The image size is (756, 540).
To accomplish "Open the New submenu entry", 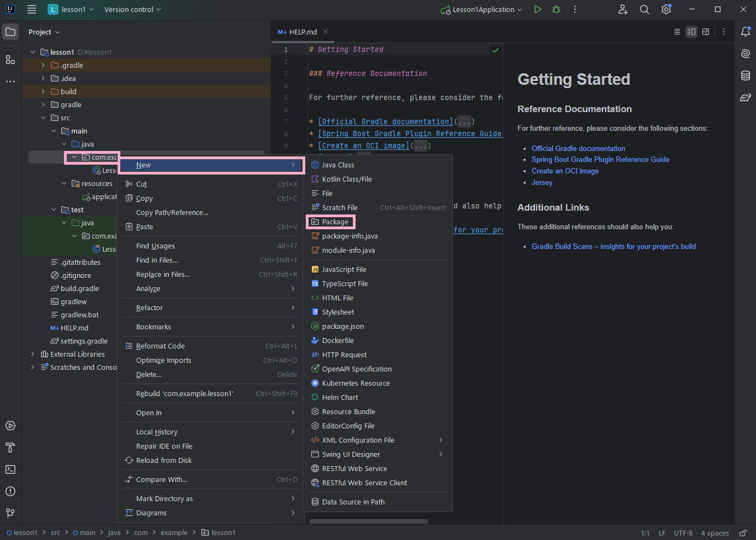I will click(211, 165).
